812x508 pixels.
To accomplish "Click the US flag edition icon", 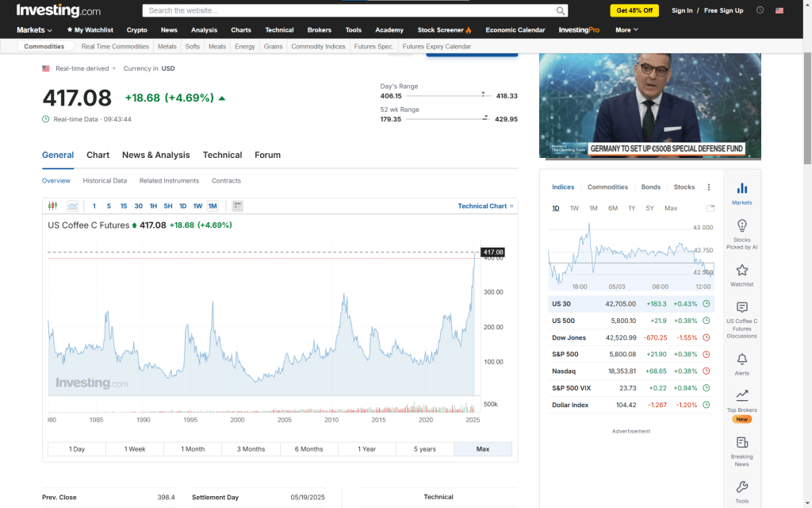I will coord(779,10).
